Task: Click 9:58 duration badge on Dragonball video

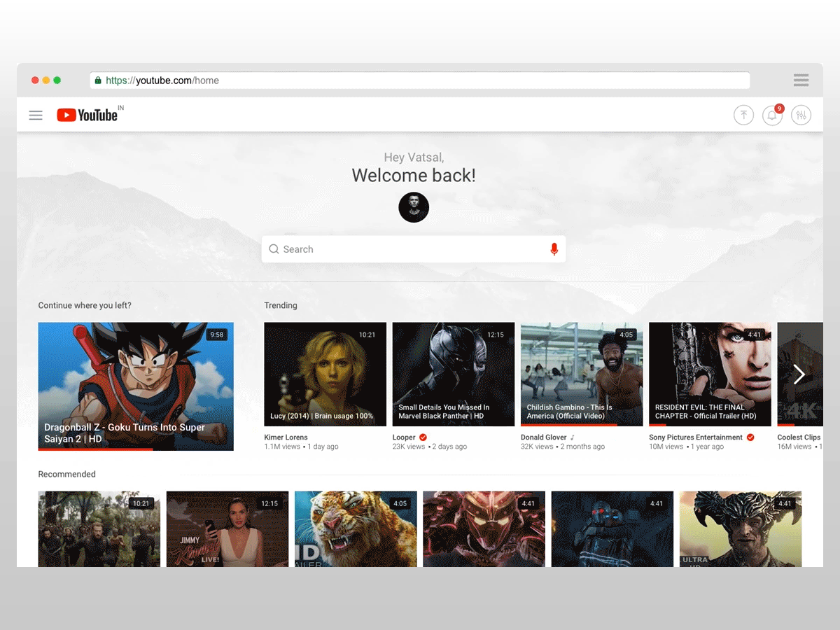Action: click(217, 335)
